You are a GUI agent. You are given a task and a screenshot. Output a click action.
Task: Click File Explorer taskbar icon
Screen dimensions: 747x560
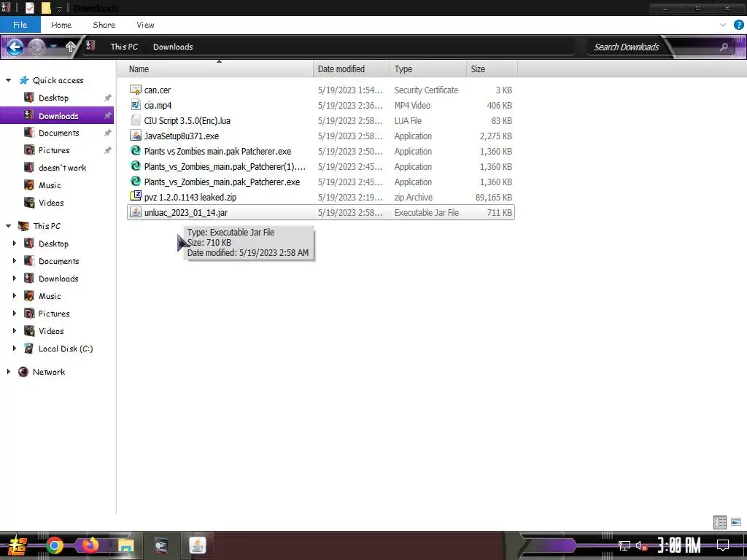pyautogui.click(x=125, y=545)
